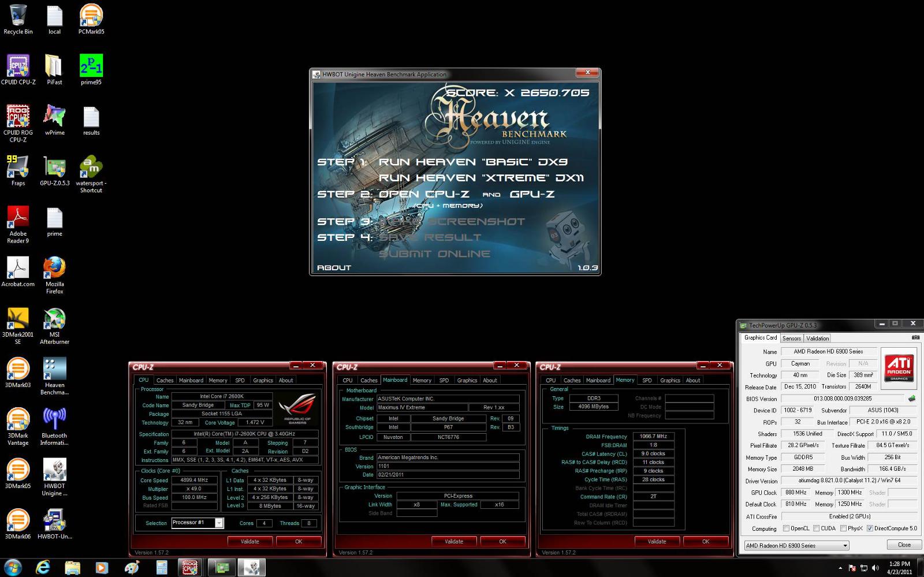Open the PiFast folder icon
The height and width of the screenshot is (577, 924).
54,69
